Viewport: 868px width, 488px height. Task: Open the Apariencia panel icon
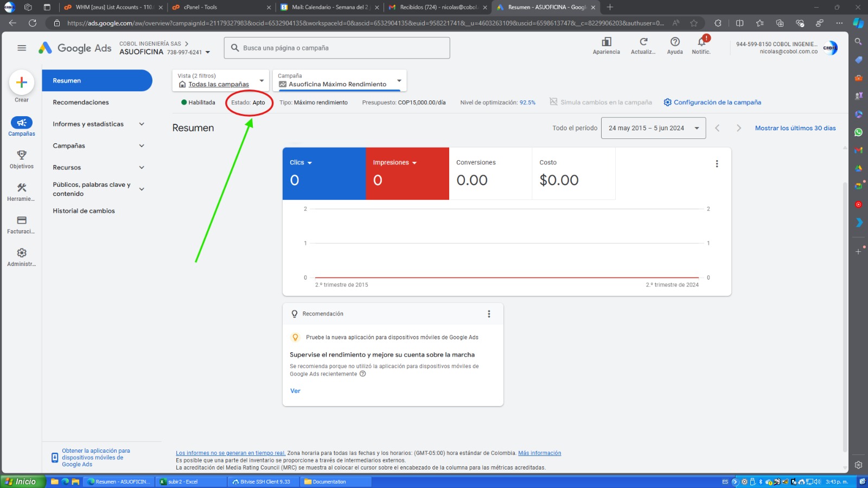click(x=606, y=42)
